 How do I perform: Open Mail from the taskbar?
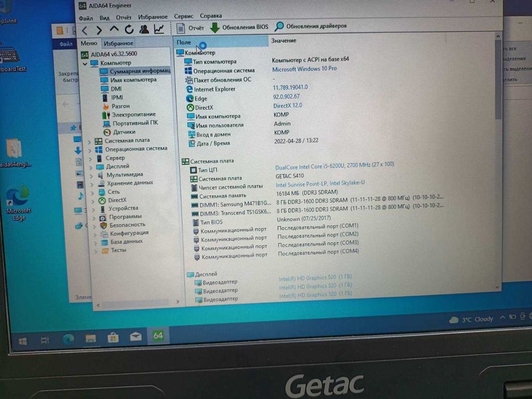[x=136, y=336]
